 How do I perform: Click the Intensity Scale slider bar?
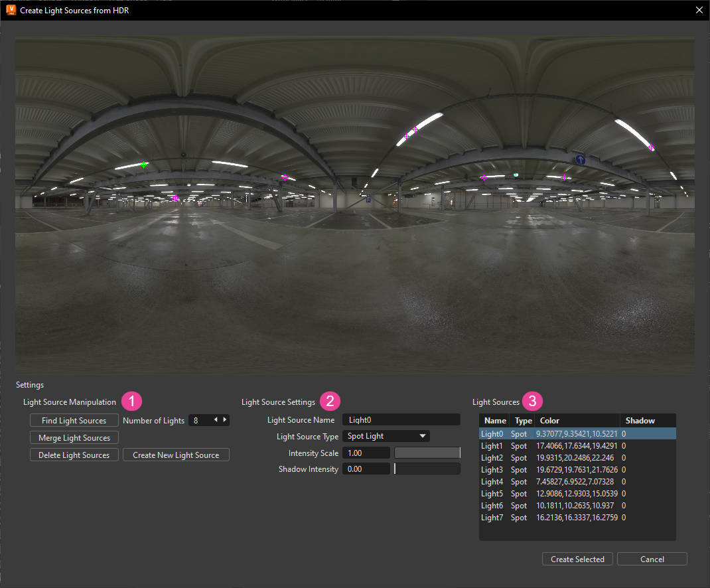[x=427, y=452]
